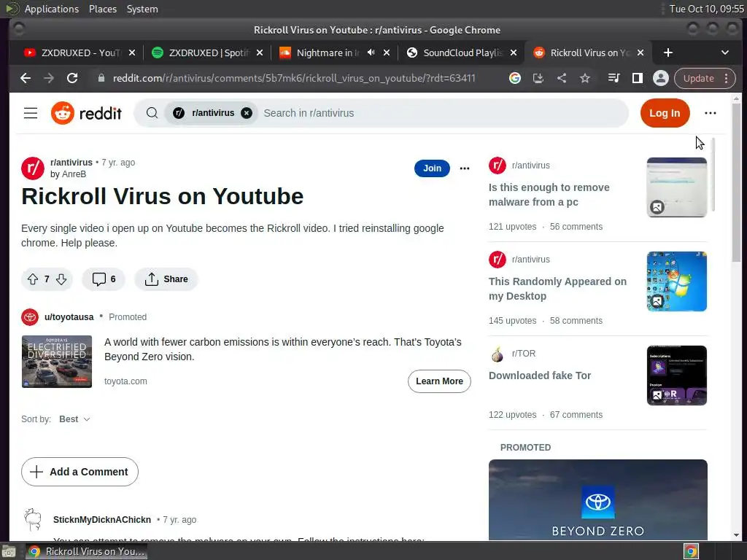This screenshot has height=560, width=747.
Task: Open SticknMyDicknAChickn user profile
Action: click(102, 519)
